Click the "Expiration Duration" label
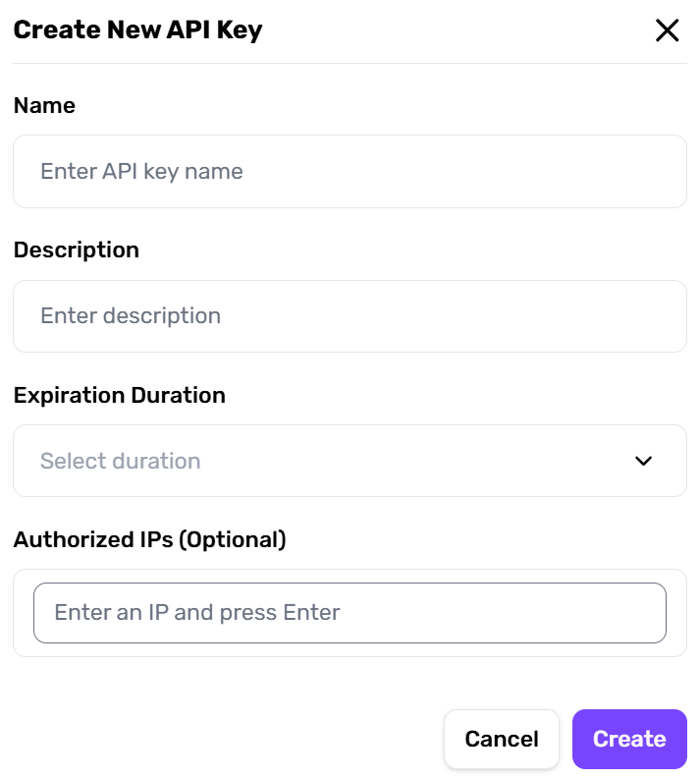The image size is (700, 779). 120,395
